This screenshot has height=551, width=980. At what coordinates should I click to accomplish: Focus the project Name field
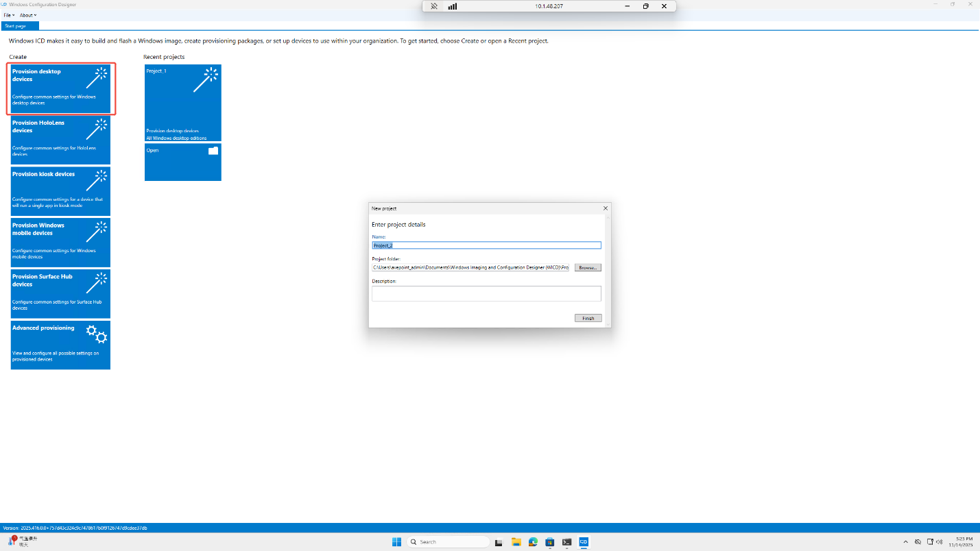pos(486,245)
